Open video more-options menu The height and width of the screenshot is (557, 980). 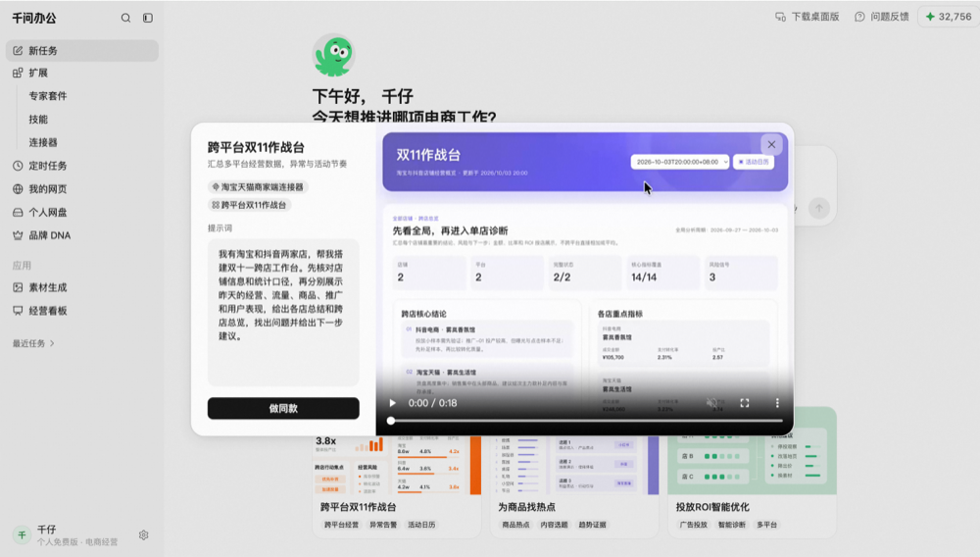point(777,403)
